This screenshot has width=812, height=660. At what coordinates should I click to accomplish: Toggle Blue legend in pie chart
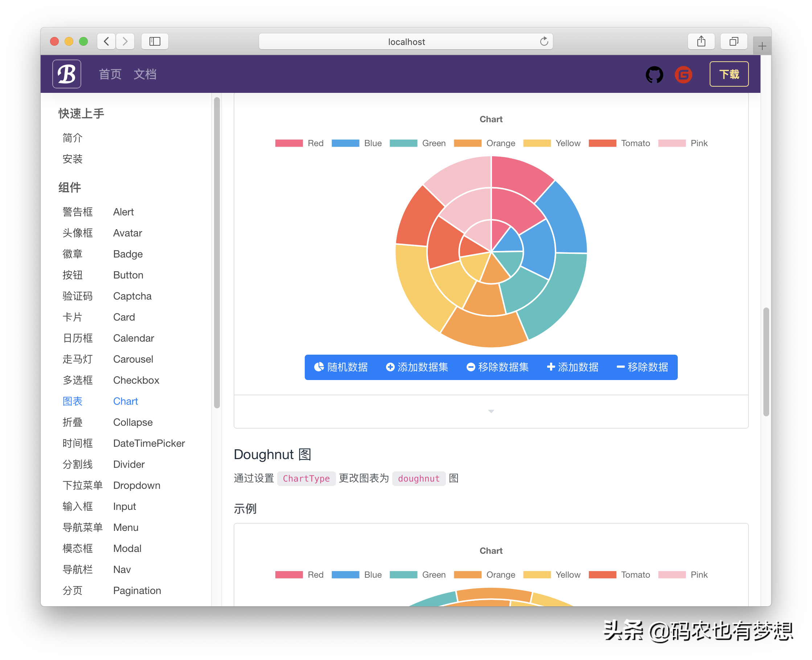(356, 143)
